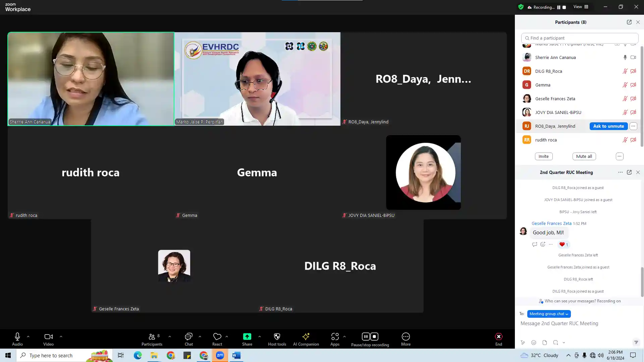This screenshot has height=362, width=644.
Task: Click the Windows Start button
Action: click(8, 355)
